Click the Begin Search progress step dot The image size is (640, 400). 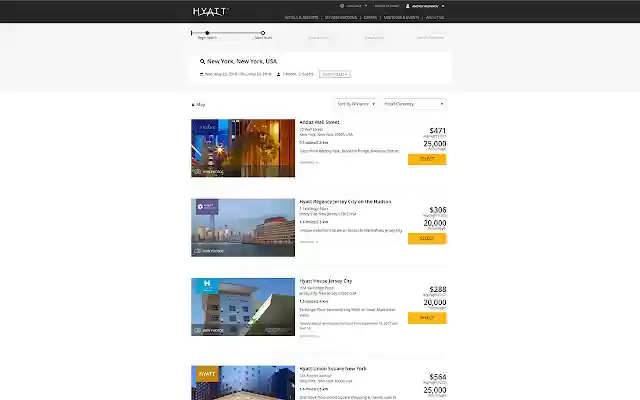207,33
